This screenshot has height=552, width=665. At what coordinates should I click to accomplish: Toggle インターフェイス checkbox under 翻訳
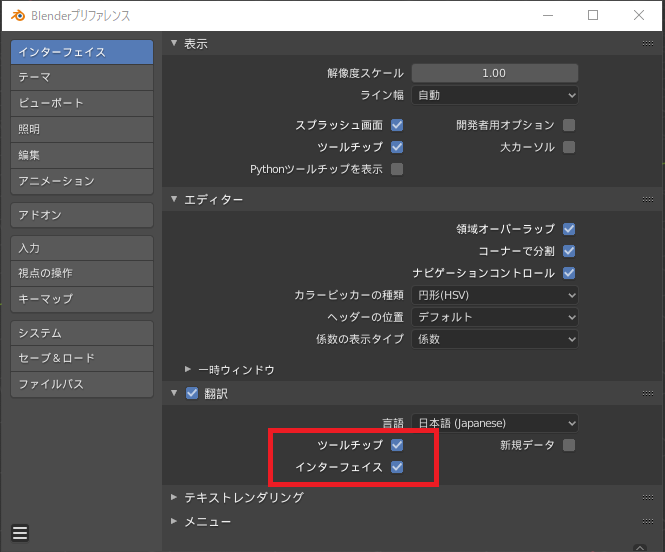coord(397,467)
